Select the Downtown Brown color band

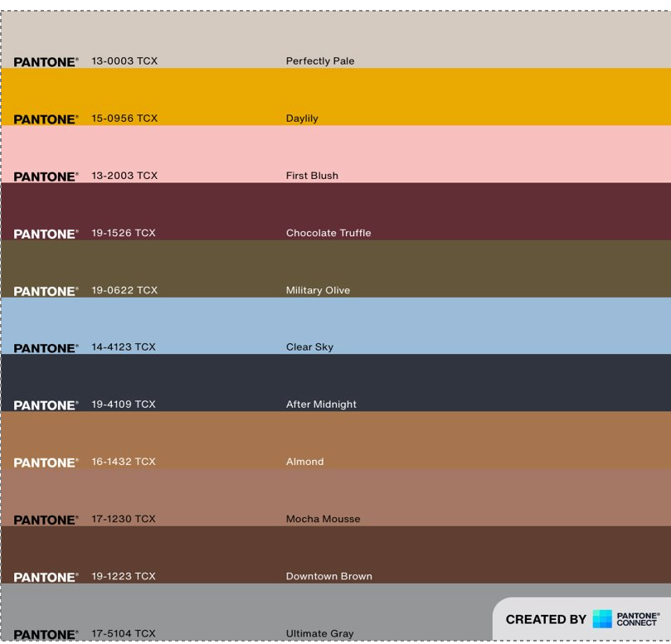pyautogui.click(x=336, y=554)
